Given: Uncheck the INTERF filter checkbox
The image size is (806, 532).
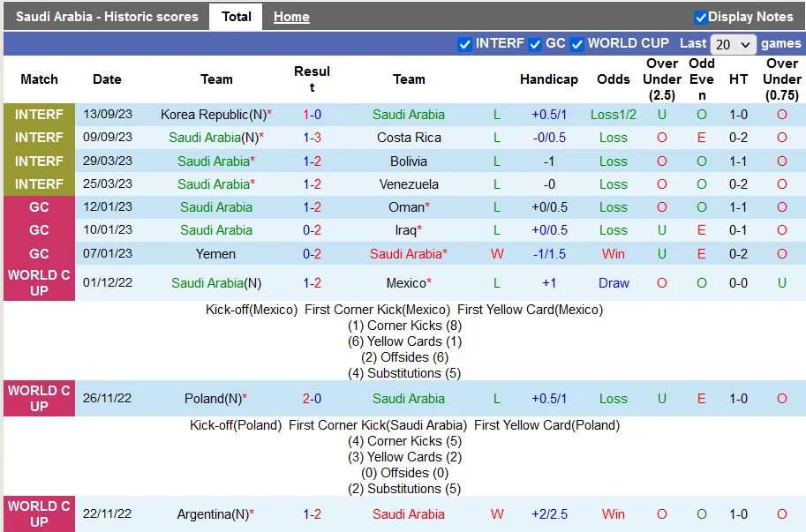Looking at the screenshot, I should click(465, 43).
